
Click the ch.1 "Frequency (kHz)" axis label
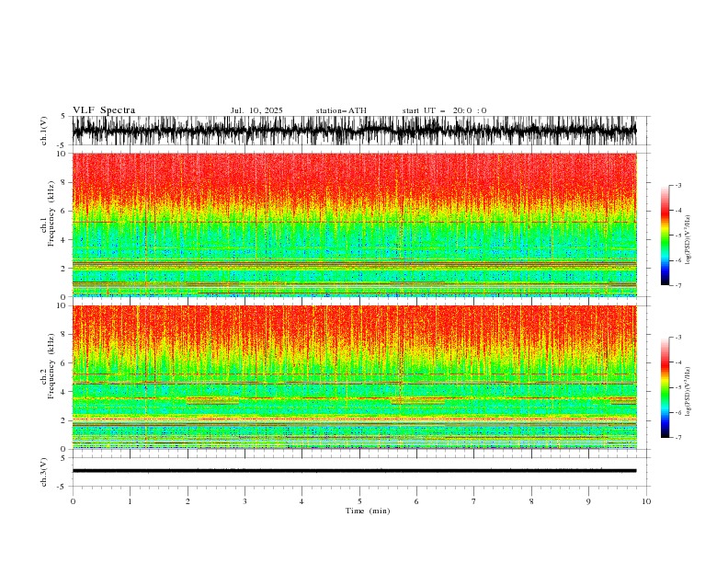51,213
